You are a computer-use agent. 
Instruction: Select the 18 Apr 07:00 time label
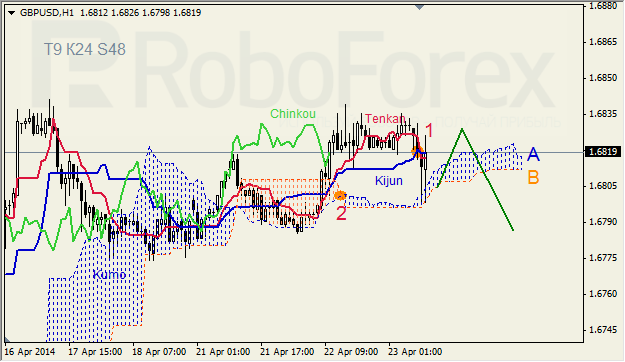pyautogui.click(x=159, y=352)
